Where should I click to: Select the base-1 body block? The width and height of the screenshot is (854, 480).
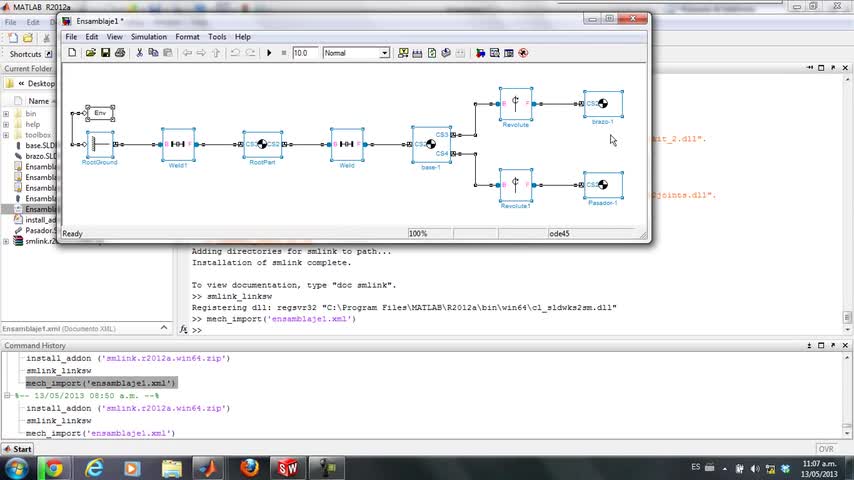[431, 144]
